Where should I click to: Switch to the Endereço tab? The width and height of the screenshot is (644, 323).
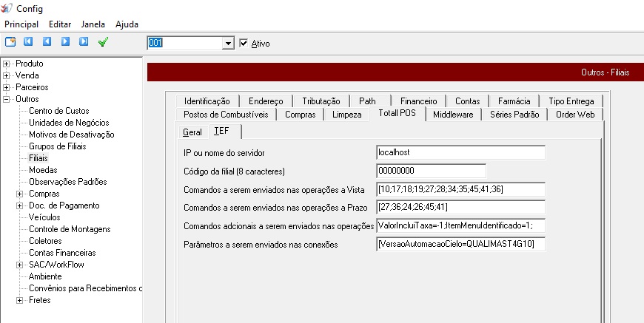(266, 101)
